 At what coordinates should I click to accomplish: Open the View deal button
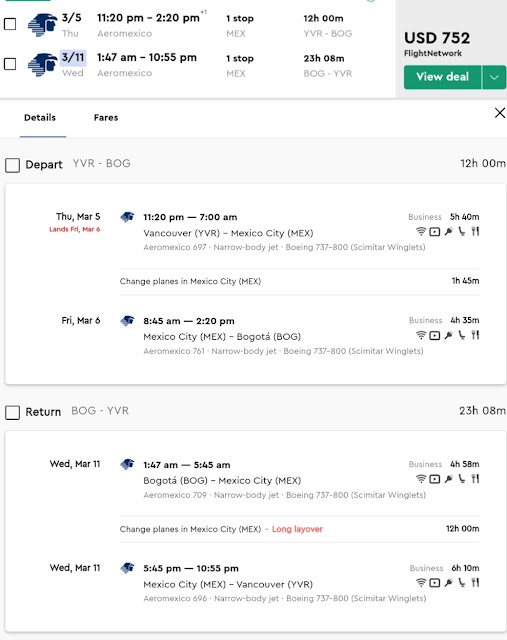coord(443,77)
